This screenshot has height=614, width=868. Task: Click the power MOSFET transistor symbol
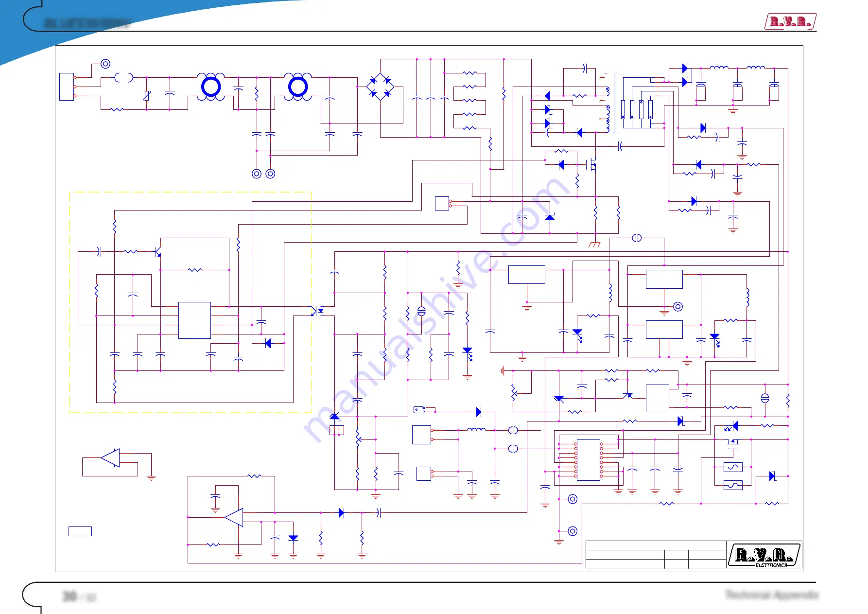592,164
